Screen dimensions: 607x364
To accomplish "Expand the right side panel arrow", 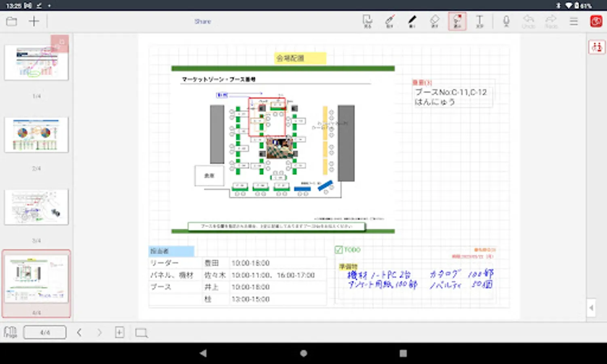I will point(591,308).
